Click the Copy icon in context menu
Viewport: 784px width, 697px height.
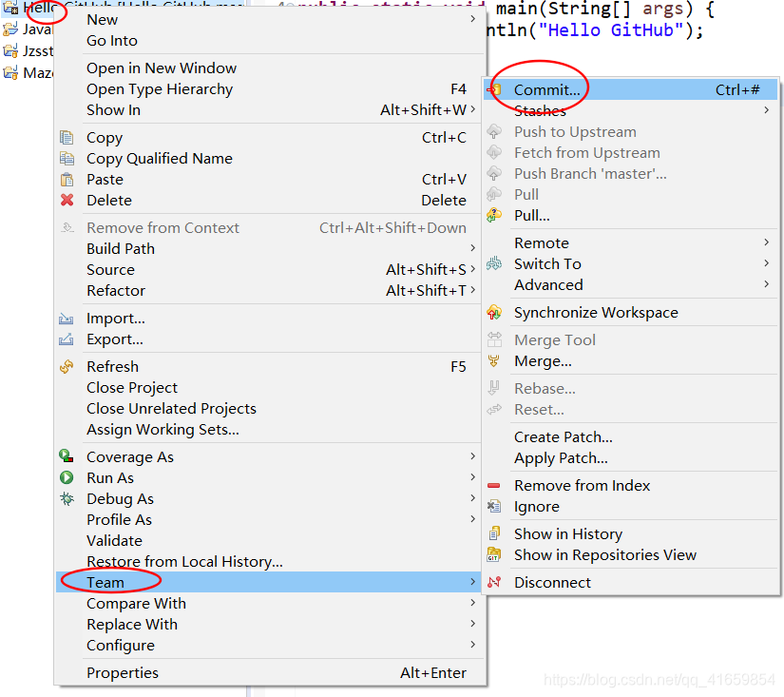point(67,138)
